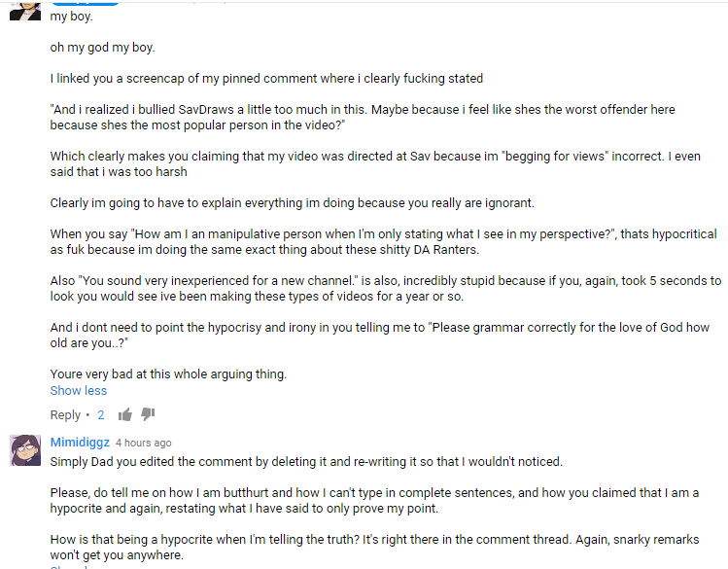
Task: Open Mimidiggz's profile avatar
Action: [x=24, y=450]
